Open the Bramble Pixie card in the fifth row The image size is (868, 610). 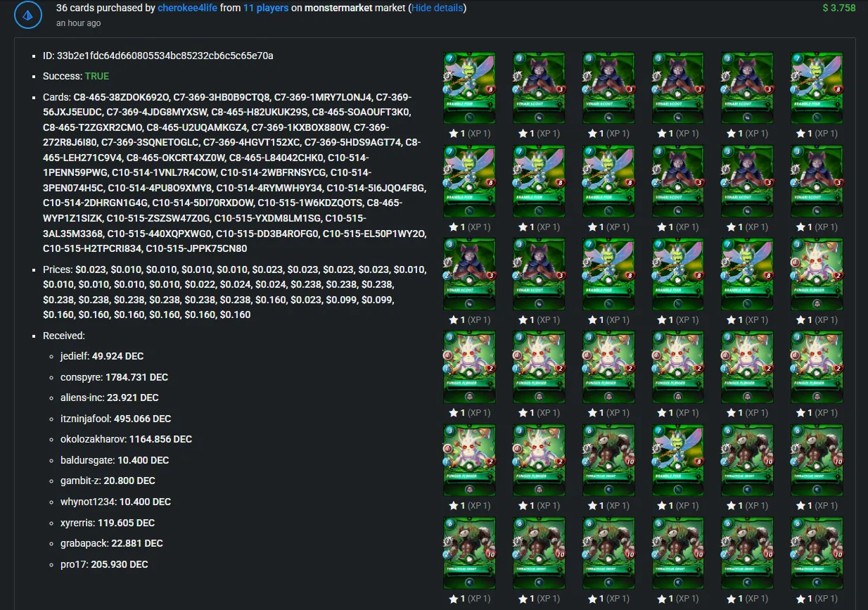click(x=678, y=460)
